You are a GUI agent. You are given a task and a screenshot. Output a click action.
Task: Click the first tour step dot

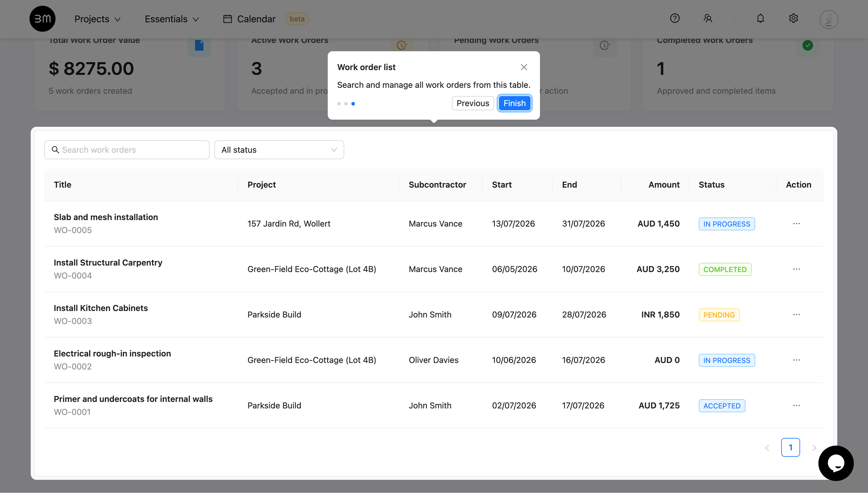coord(339,104)
